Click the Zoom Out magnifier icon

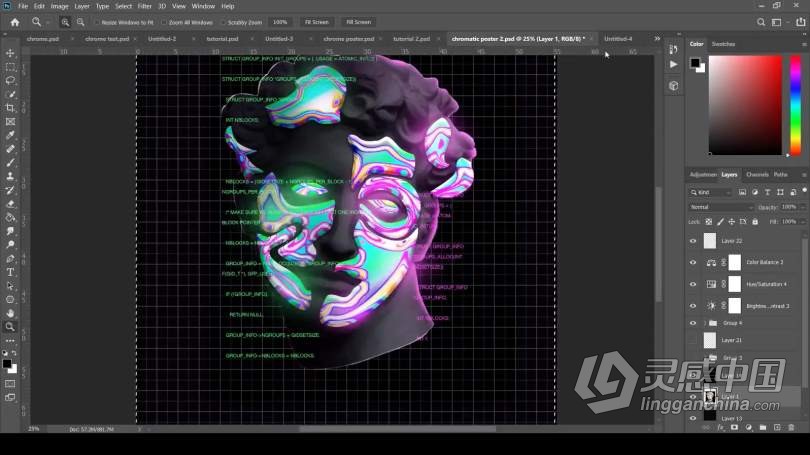point(80,21)
